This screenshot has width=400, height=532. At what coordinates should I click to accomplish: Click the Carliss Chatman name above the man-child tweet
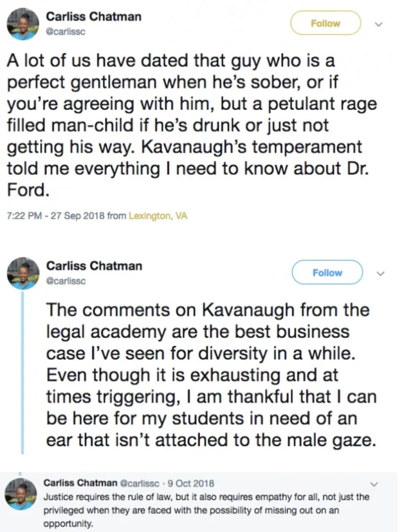point(93,17)
